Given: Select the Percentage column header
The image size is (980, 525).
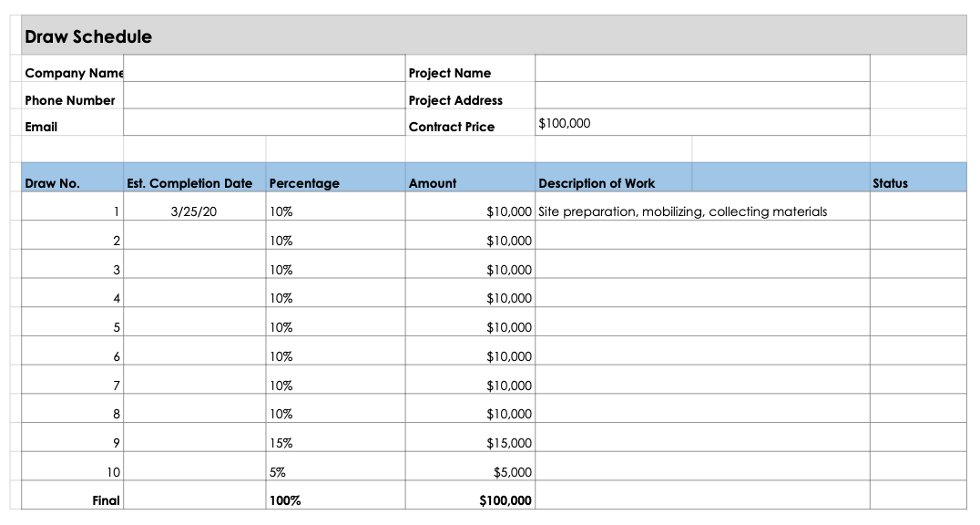Looking at the screenshot, I should point(304,183).
